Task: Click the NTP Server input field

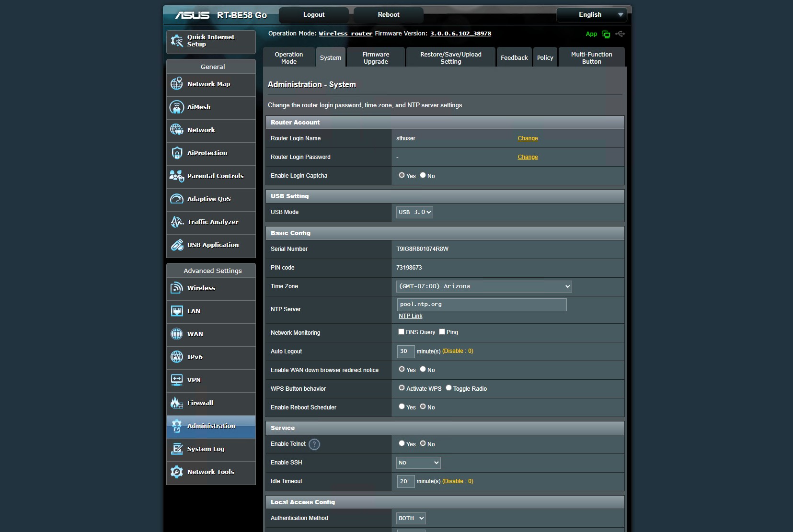Action: (482, 305)
